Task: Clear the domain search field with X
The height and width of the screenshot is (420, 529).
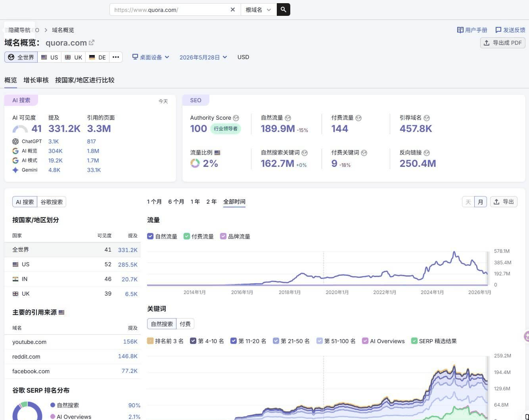Action: (233, 10)
